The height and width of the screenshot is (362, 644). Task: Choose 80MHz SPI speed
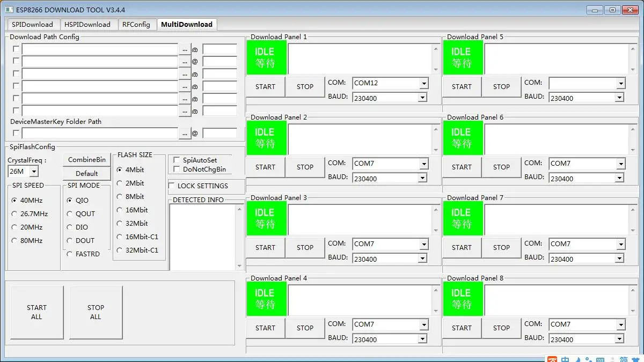pos(14,240)
